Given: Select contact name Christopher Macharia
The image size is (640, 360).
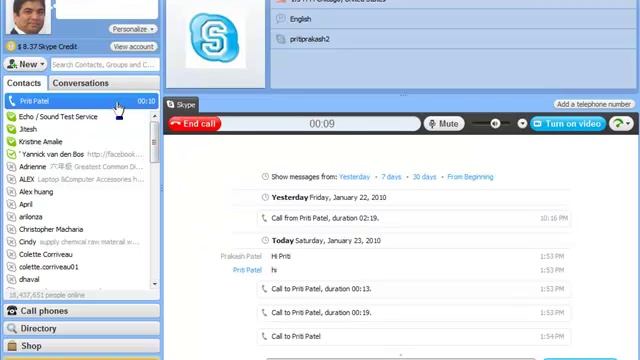Looking at the screenshot, I should [x=51, y=229].
